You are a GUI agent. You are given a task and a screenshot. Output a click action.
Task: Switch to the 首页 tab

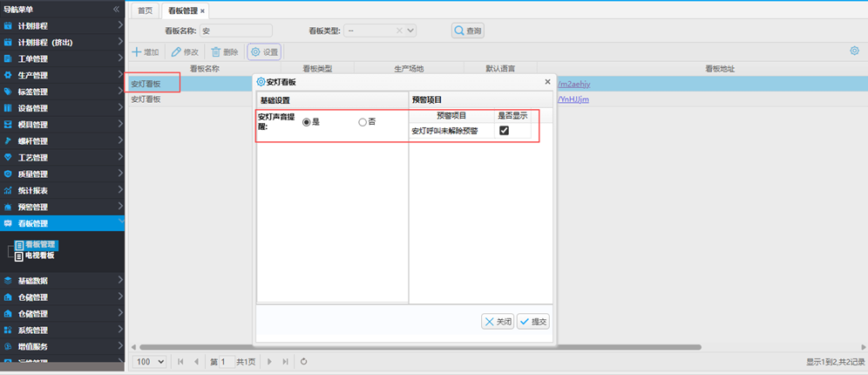[x=145, y=10]
